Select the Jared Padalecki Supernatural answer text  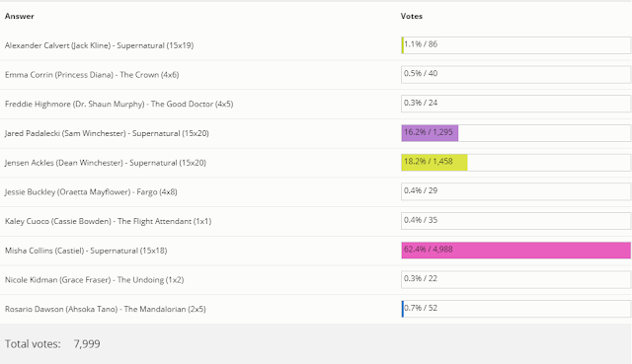(107, 133)
